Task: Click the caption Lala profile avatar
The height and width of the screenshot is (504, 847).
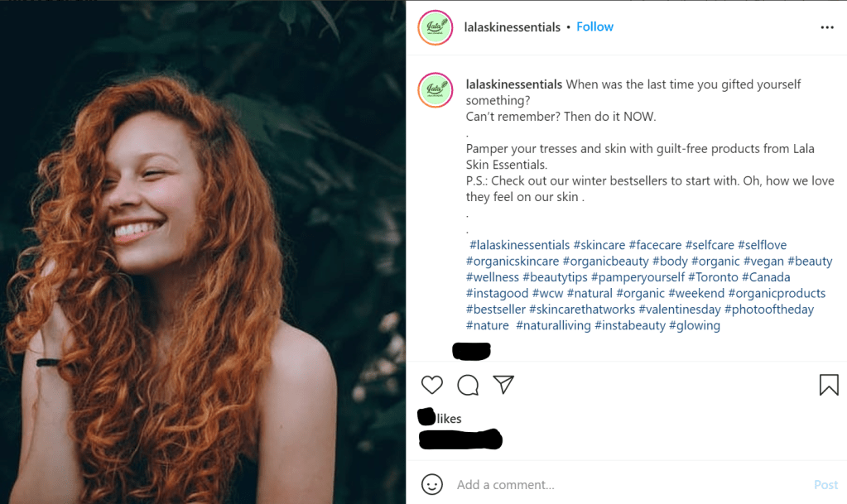Action: point(435,89)
